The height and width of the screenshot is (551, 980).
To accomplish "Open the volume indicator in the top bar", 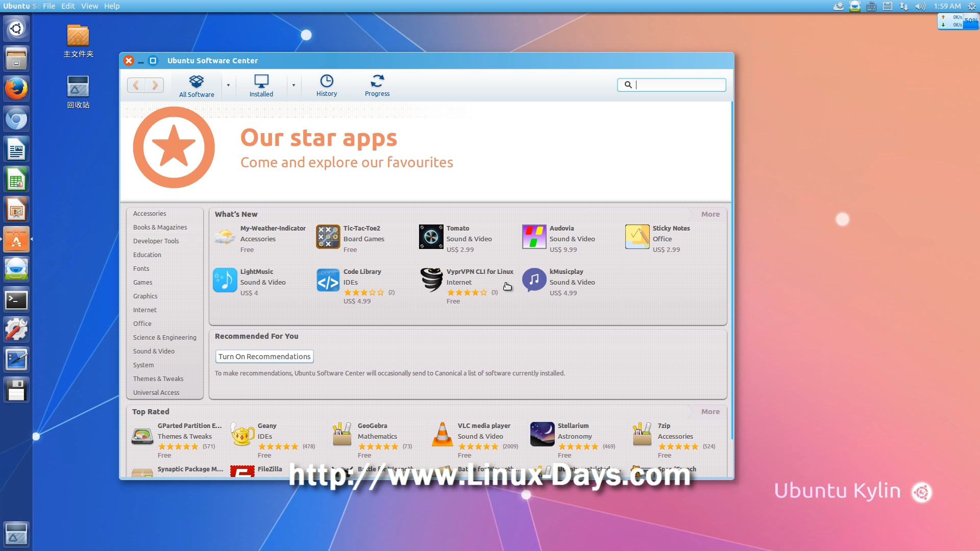I will pos(920,6).
